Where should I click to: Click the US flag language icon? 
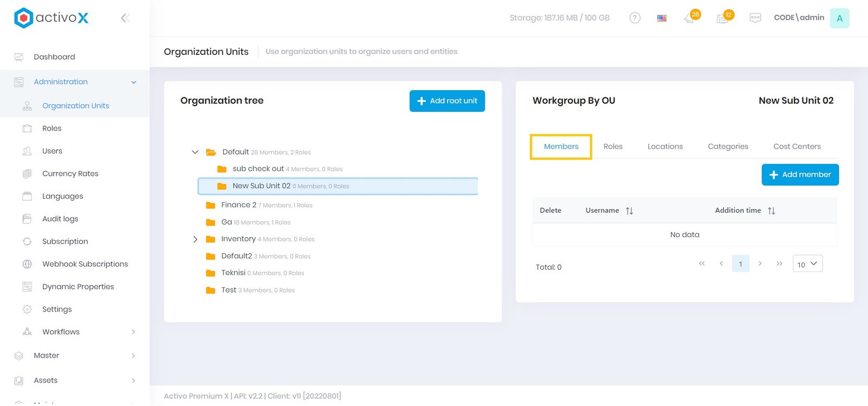pyautogui.click(x=662, y=18)
